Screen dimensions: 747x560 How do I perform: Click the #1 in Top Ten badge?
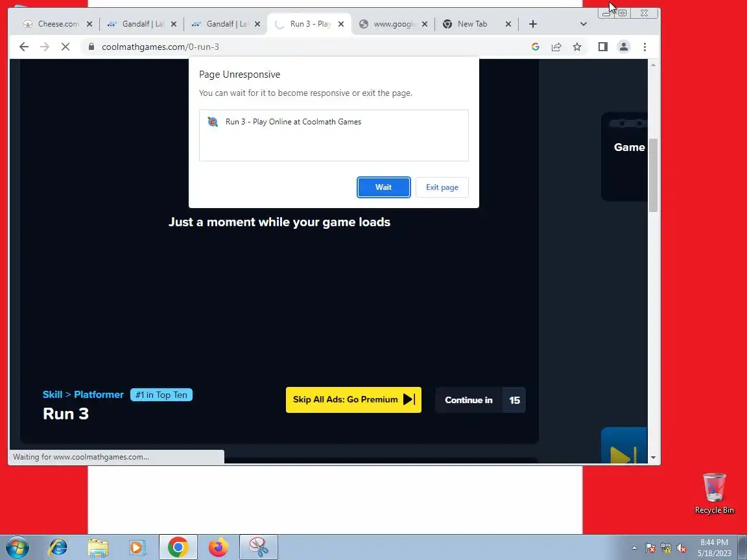pyautogui.click(x=161, y=395)
